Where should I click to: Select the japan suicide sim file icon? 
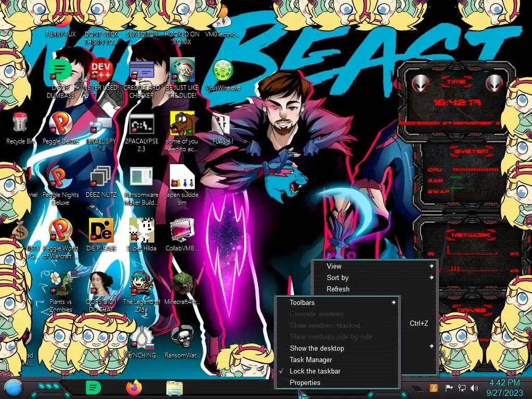pyautogui.click(x=182, y=185)
